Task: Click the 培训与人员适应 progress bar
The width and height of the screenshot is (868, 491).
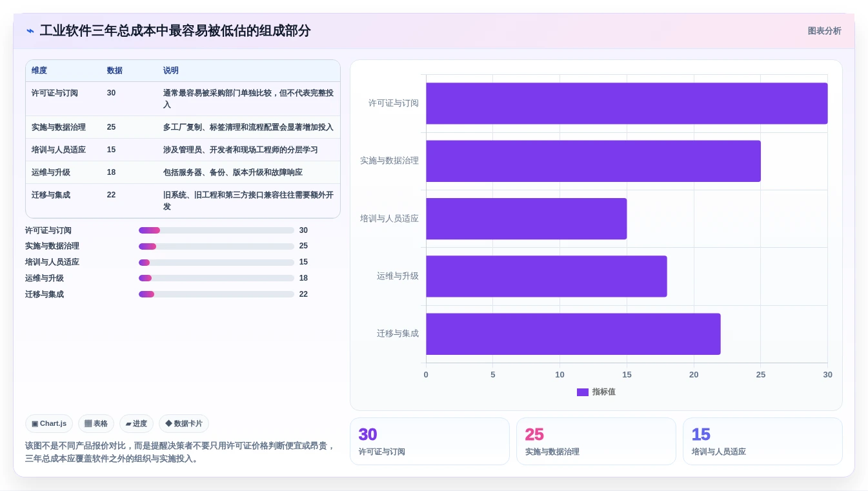Action: (x=216, y=263)
